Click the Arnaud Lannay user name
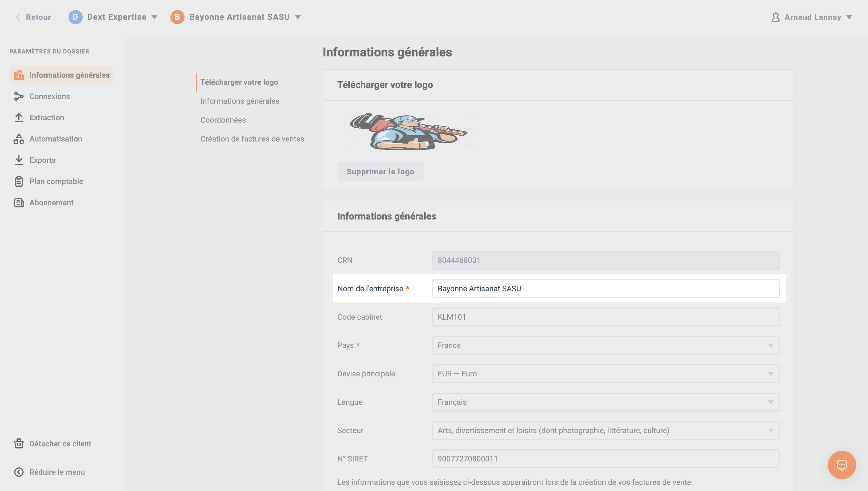868x491 pixels. pos(813,17)
